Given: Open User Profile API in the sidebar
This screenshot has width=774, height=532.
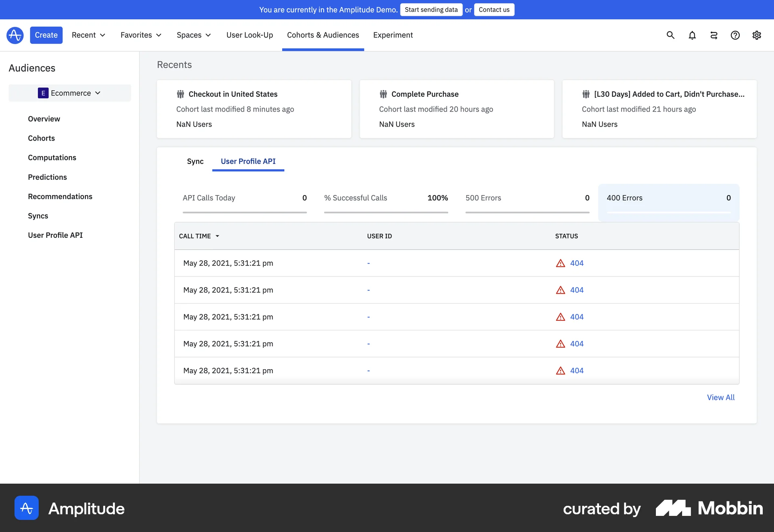Looking at the screenshot, I should pos(55,235).
